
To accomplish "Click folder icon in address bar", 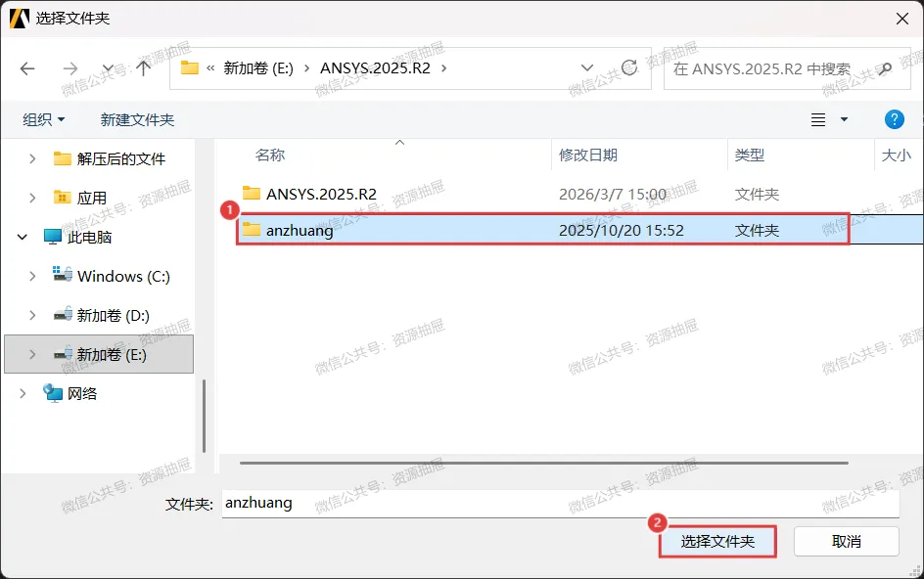I will tap(189, 67).
